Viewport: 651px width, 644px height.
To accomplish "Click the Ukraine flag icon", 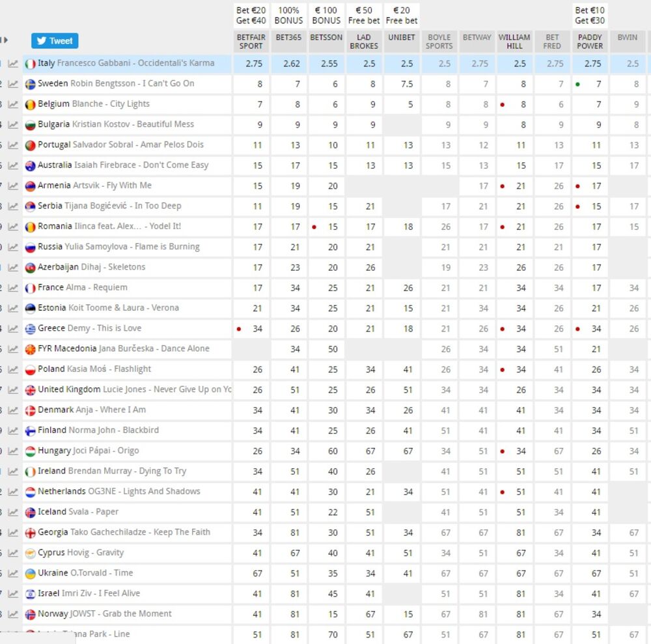I will [x=30, y=574].
